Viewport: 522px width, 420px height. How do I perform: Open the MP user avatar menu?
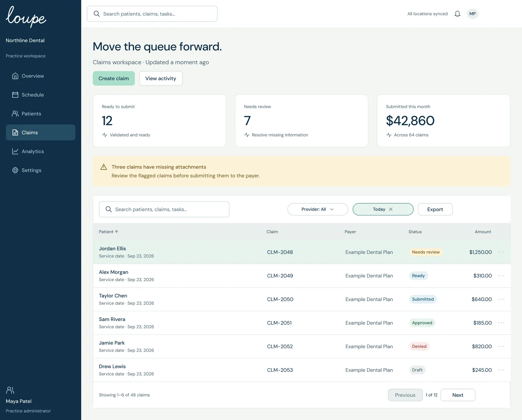click(x=472, y=14)
